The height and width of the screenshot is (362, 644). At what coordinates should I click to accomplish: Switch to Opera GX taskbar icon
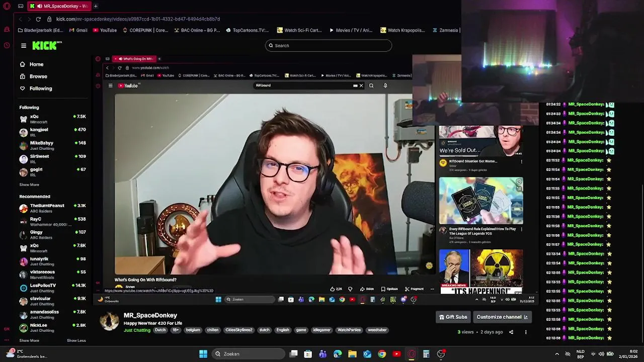point(412,354)
